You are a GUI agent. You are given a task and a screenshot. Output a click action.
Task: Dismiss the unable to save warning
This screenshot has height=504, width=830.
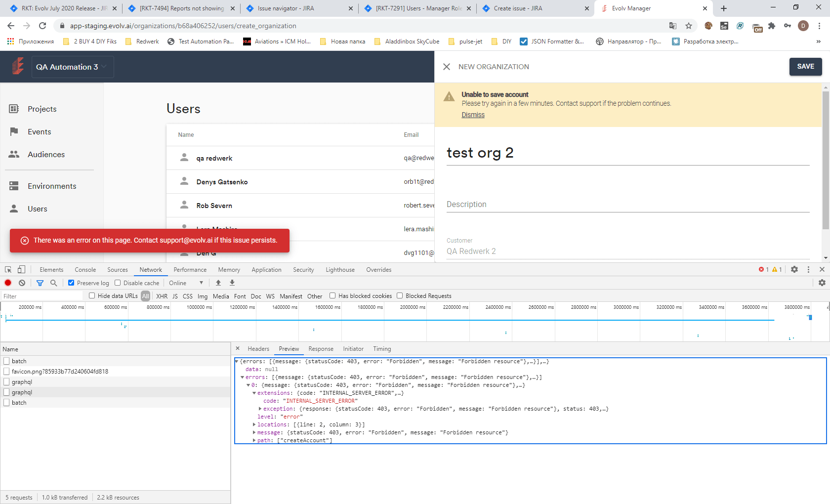pyautogui.click(x=473, y=115)
